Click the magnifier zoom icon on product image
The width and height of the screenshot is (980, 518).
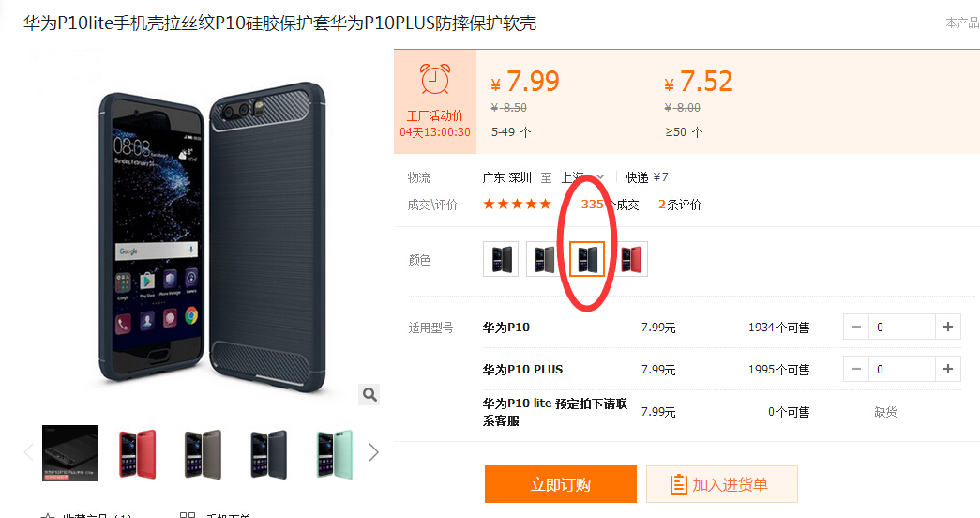369,394
